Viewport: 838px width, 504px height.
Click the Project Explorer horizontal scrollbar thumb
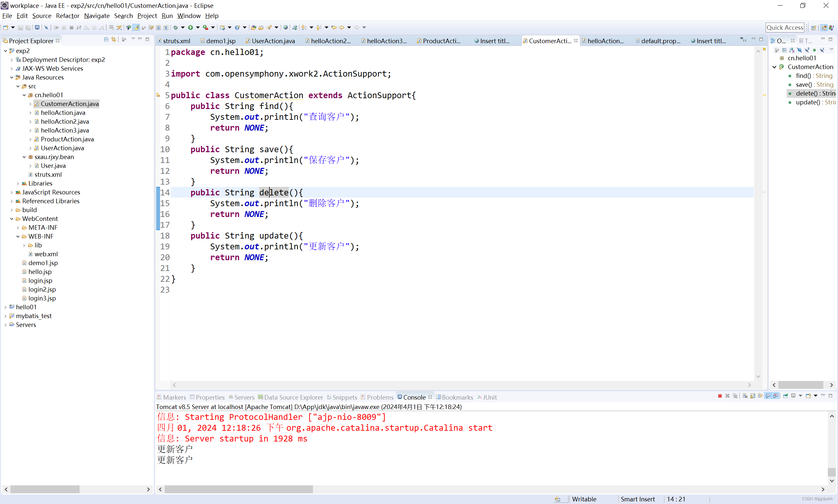(45, 489)
